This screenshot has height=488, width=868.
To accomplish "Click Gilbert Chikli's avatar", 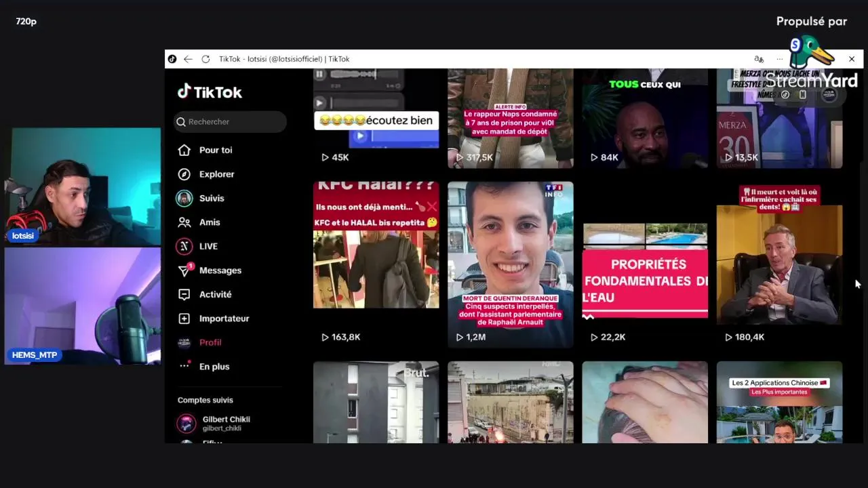I will click(186, 424).
